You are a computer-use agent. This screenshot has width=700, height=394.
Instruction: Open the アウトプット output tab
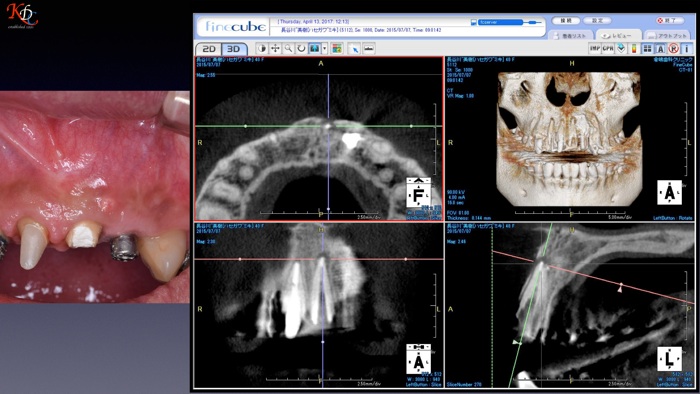coord(667,35)
